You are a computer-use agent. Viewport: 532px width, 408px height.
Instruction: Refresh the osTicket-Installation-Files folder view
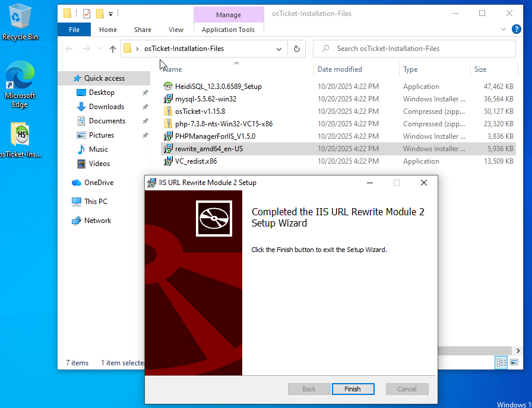296,49
